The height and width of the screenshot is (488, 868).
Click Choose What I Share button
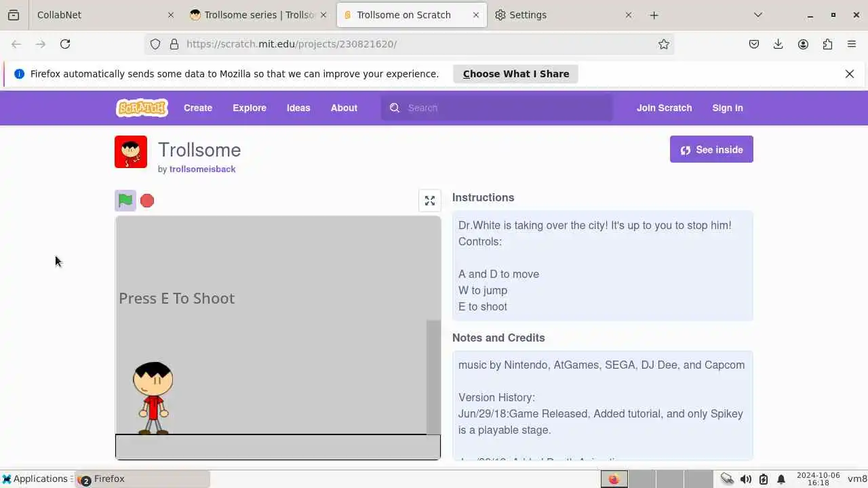[x=515, y=74]
